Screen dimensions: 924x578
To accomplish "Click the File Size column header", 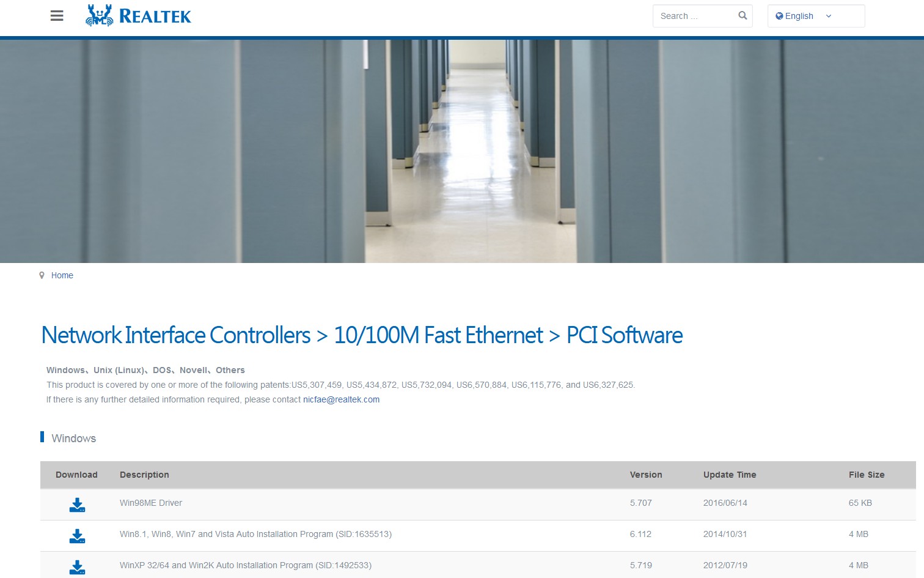I will coord(867,475).
